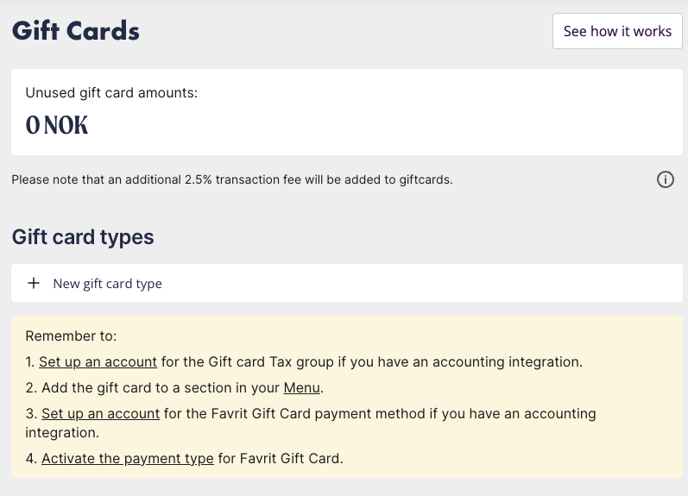
Task: Click 'Gift card Tax group' text in step one
Action: (x=279, y=362)
